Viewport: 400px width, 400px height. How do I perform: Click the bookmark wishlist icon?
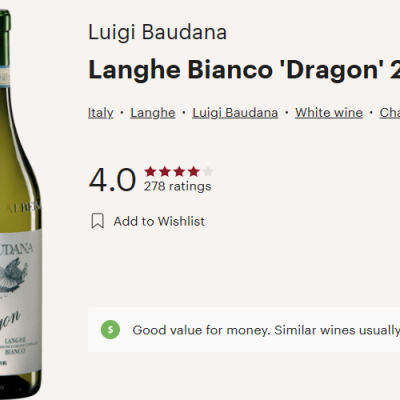[98, 221]
